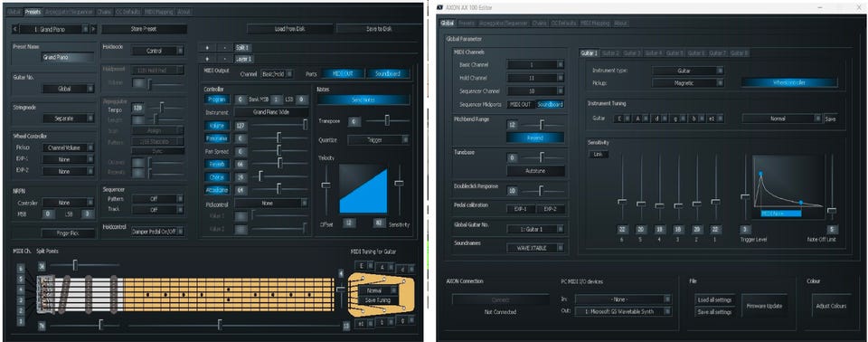Add a split with the Split 1 plus button

(x=207, y=48)
